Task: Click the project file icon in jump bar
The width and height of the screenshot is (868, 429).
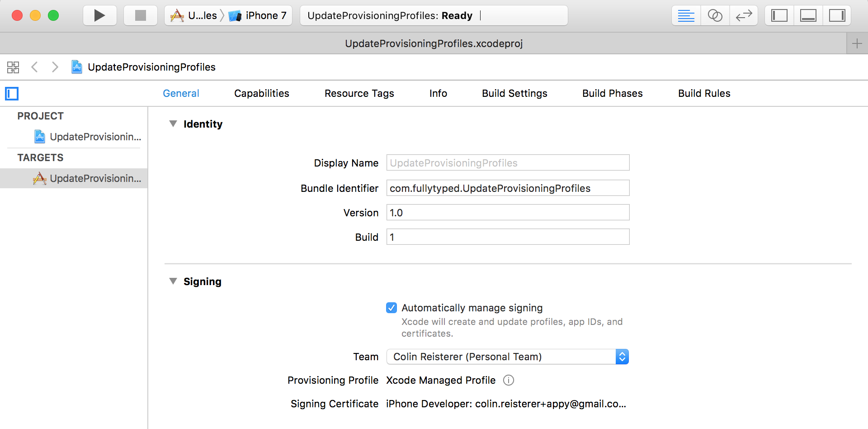Action: (77, 67)
